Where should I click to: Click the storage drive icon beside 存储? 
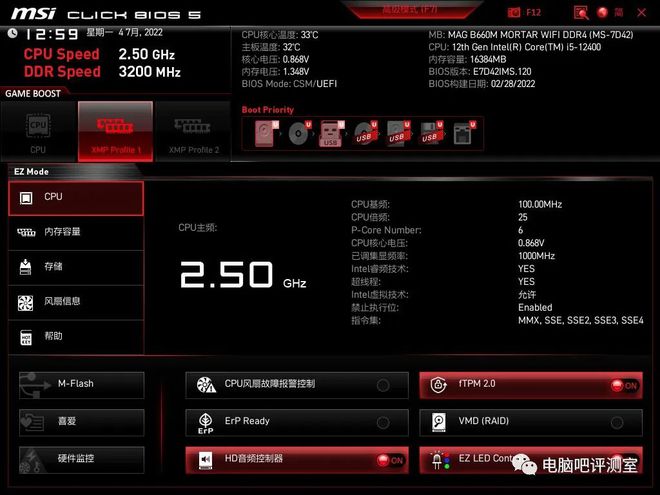[26, 267]
